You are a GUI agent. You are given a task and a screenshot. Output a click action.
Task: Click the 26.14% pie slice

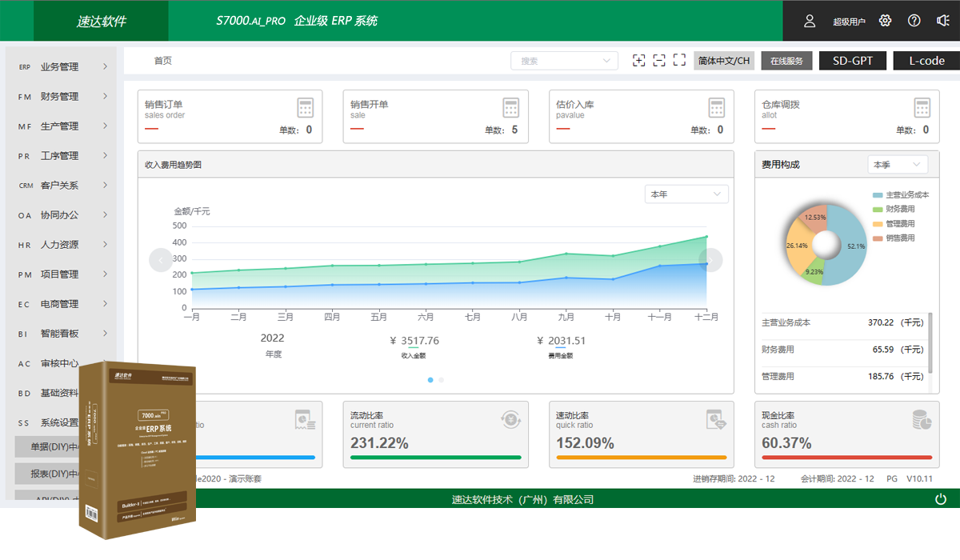797,246
